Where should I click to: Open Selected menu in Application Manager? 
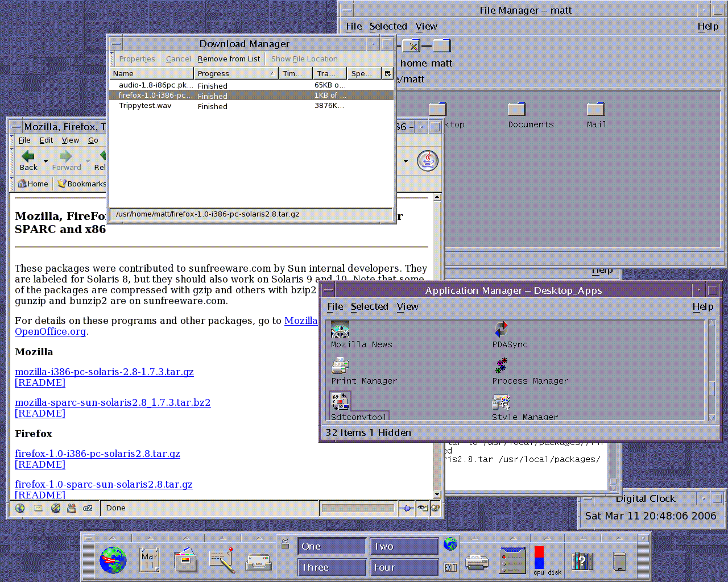tap(369, 306)
